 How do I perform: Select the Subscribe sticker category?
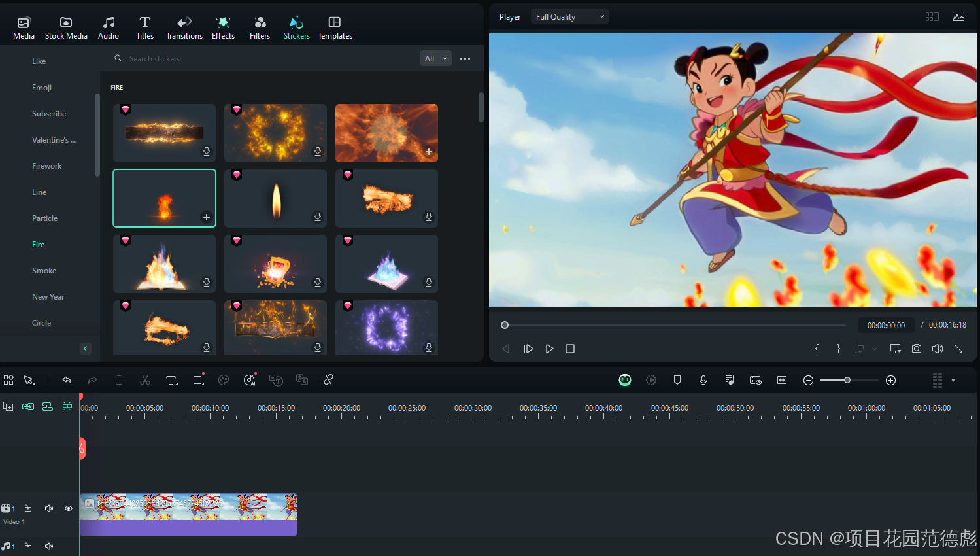pos(49,114)
